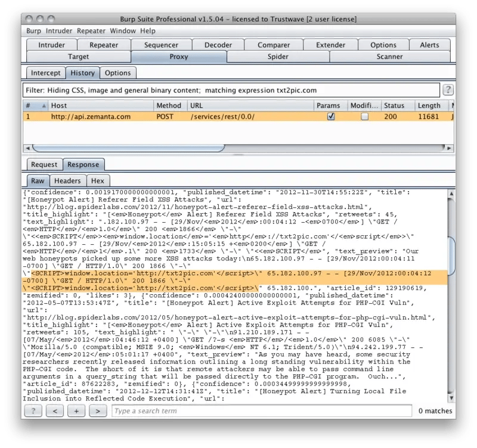Click the search help '?' button
Screen dimensions: 477x448
point(33,411)
